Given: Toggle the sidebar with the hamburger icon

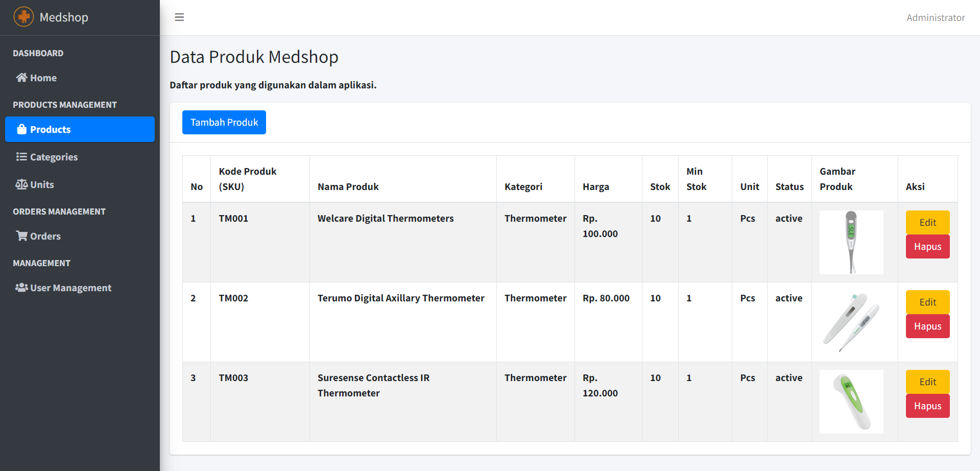Looking at the screenshot, I should 179,17.
